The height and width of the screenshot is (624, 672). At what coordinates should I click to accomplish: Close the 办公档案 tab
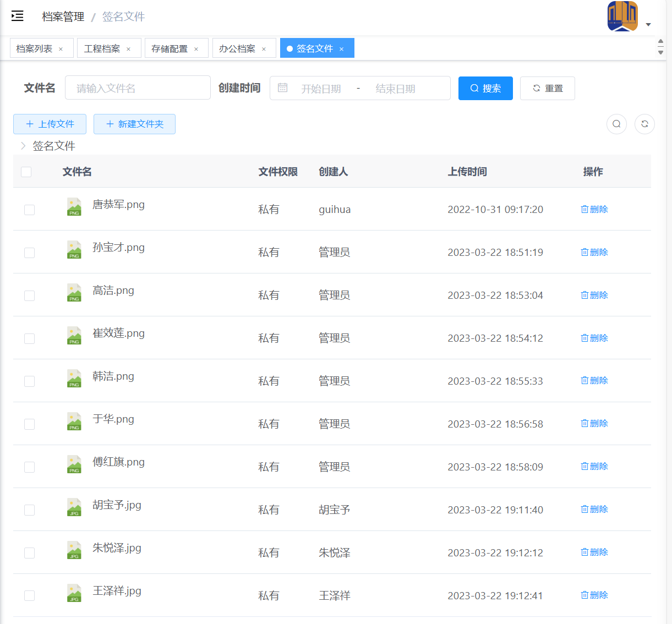(264, 49)
